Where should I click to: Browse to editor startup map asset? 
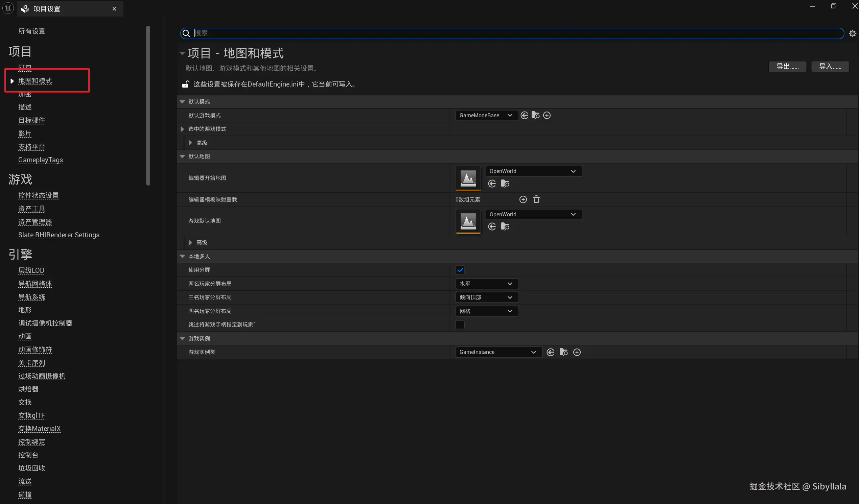[x=505, y=184]
